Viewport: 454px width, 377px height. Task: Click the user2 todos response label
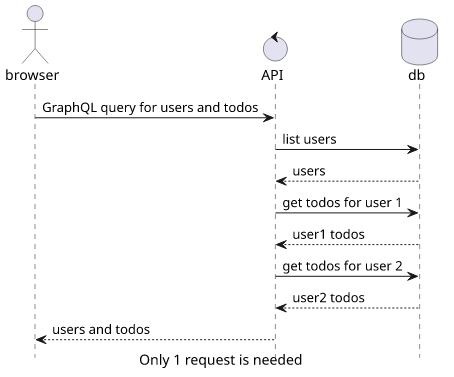coord(328,298)
